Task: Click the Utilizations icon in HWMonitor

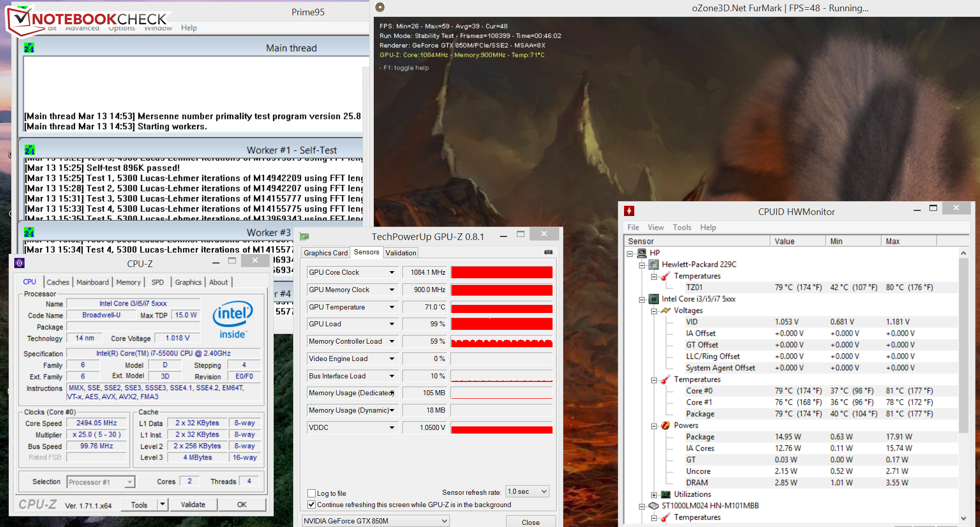Action: tap(665, 494)
